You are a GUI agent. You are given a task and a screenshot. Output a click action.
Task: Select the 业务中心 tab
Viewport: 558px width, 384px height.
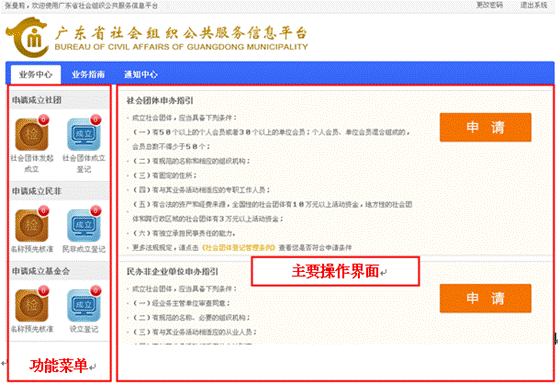click(x=36, y=74)
